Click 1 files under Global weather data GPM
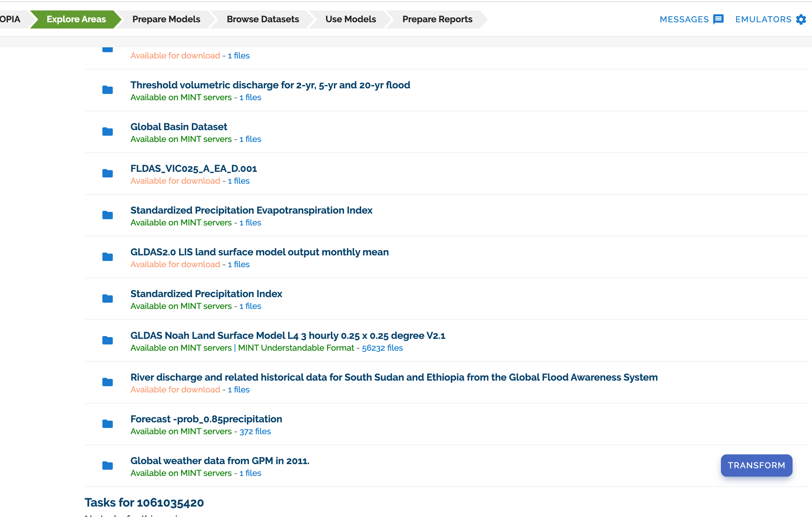The height and width of the screenshot is (517, 812). coord(250,473)
